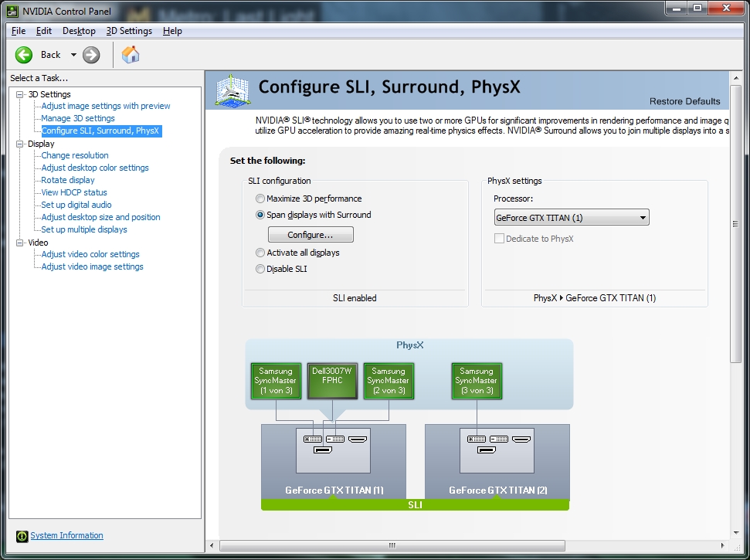
Task: Click the vertical scrollbar thumb
Action: tap(735, 224)
